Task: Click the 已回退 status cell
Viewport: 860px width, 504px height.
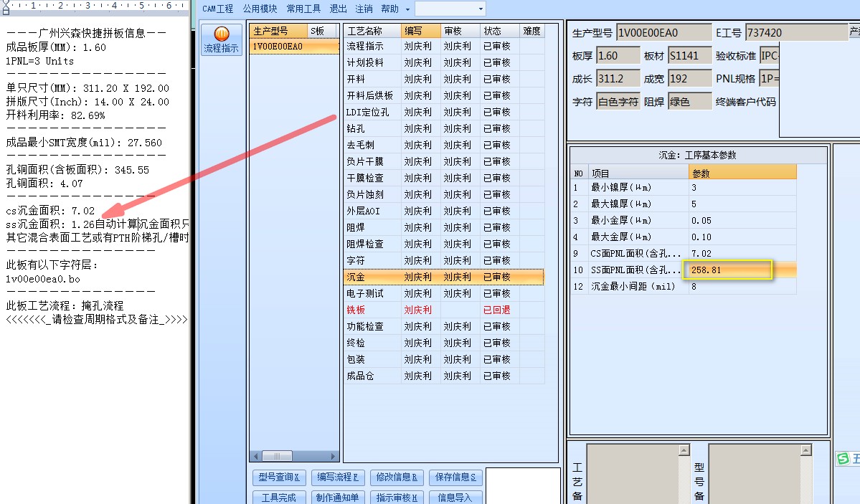Action: [499, 310]
